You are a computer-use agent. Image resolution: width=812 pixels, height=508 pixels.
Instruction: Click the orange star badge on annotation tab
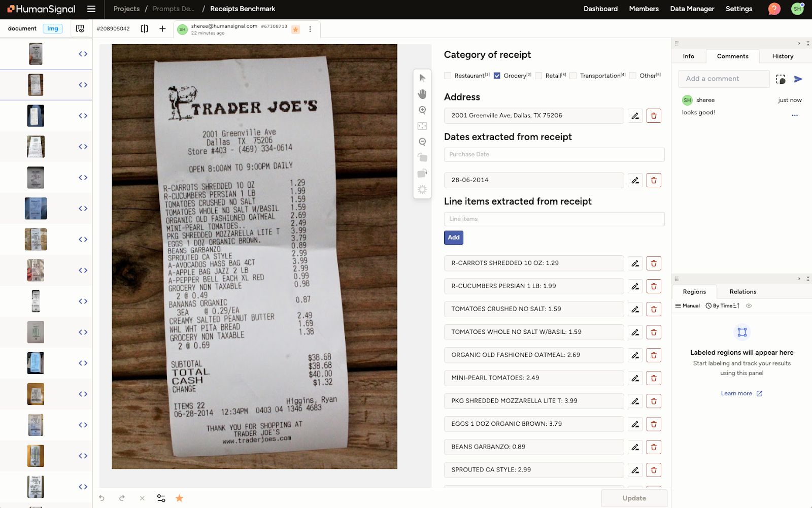coord(295,29)
